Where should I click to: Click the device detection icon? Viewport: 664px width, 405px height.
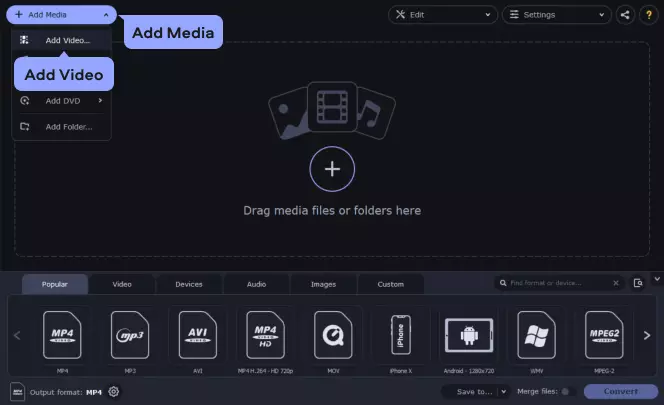638,283
